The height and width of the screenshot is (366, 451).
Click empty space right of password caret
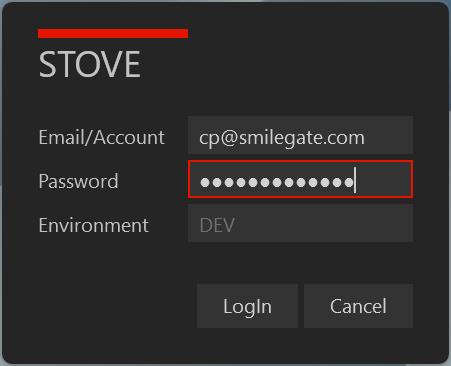tap(383, 179)
